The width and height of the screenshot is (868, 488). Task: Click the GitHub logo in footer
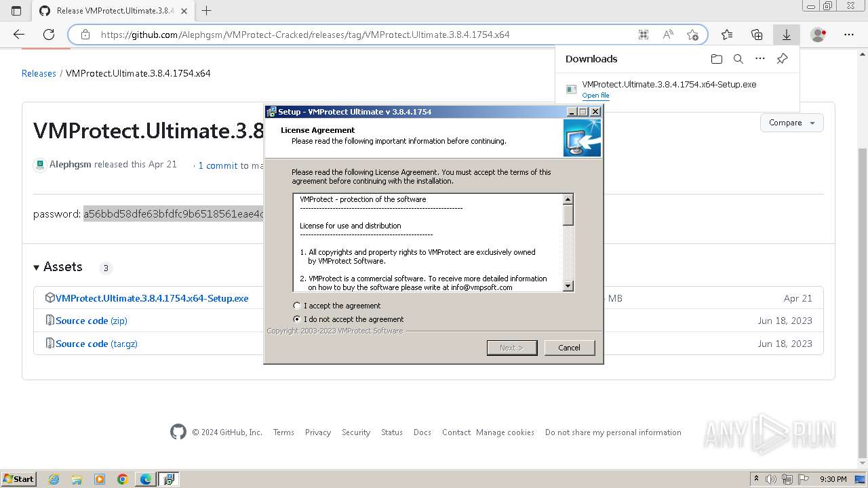click(x=178, y=432)
